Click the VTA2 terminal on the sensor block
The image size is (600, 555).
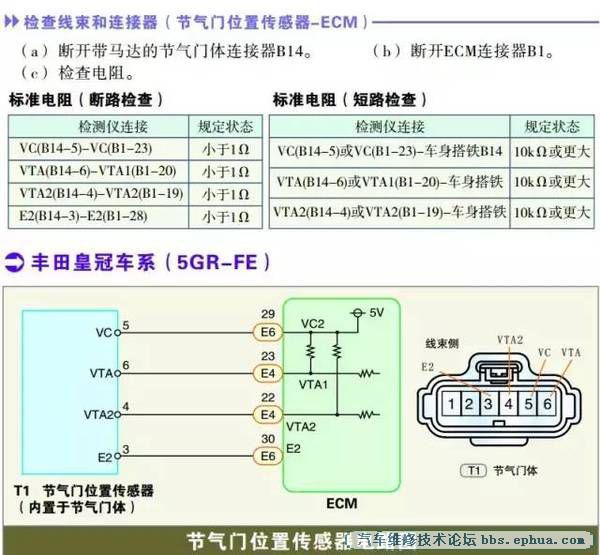click(x=117, y=415)
